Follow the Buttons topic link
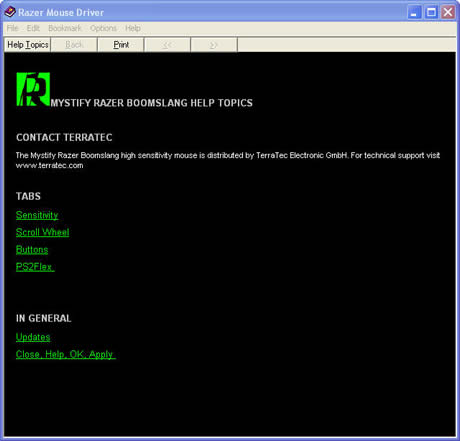Screen dimensions: 460x441 click(x=32, y=250)
